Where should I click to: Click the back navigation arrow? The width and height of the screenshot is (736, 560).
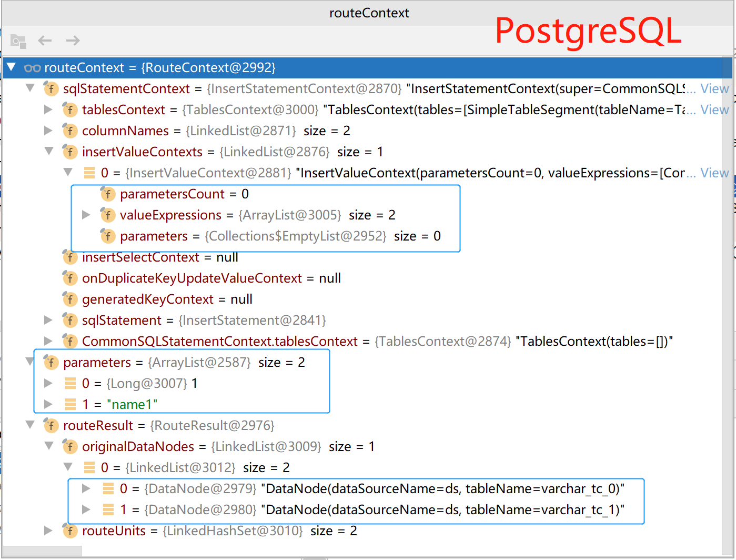pos(45,41)
